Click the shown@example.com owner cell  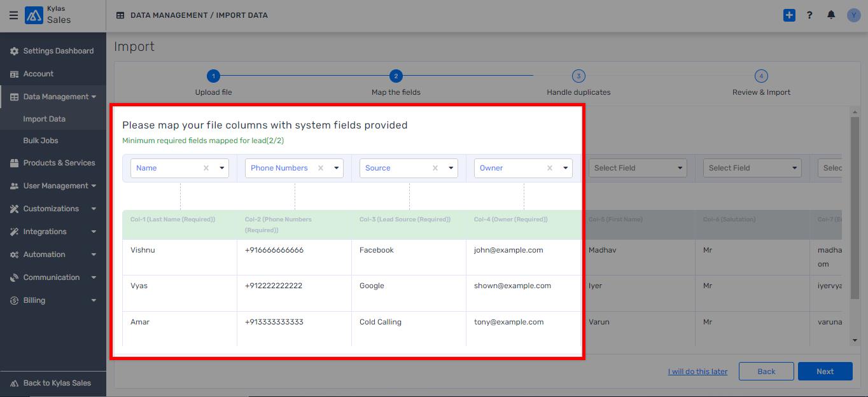point(523,293)
